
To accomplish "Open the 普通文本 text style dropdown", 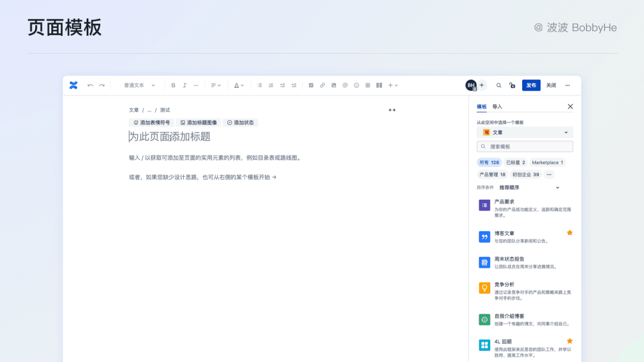I will point(140,85).
